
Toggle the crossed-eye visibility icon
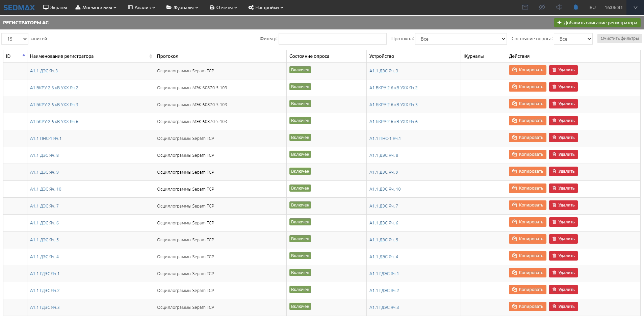(542, 7)
